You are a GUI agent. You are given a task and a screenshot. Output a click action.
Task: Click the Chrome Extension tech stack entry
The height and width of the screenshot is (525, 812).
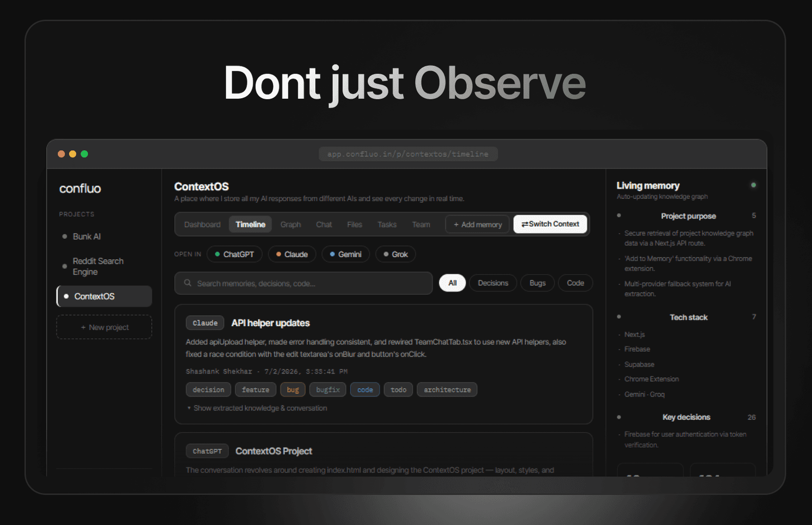(652, 379)
